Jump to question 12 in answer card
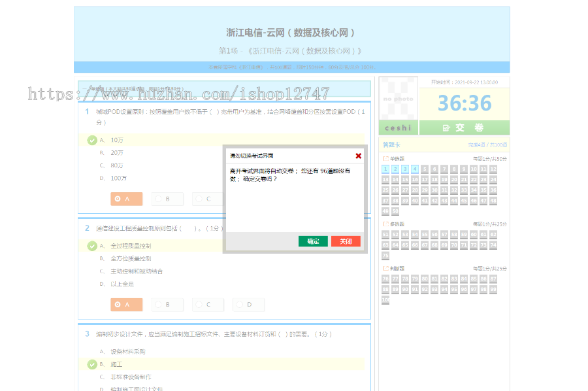This screenshot has width=588, height=391. tap(493, 169)
